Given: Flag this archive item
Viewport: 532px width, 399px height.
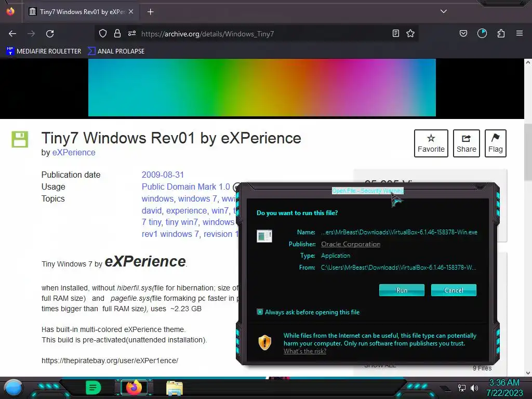Looking at the screenshot, I should tap(495, 143).
